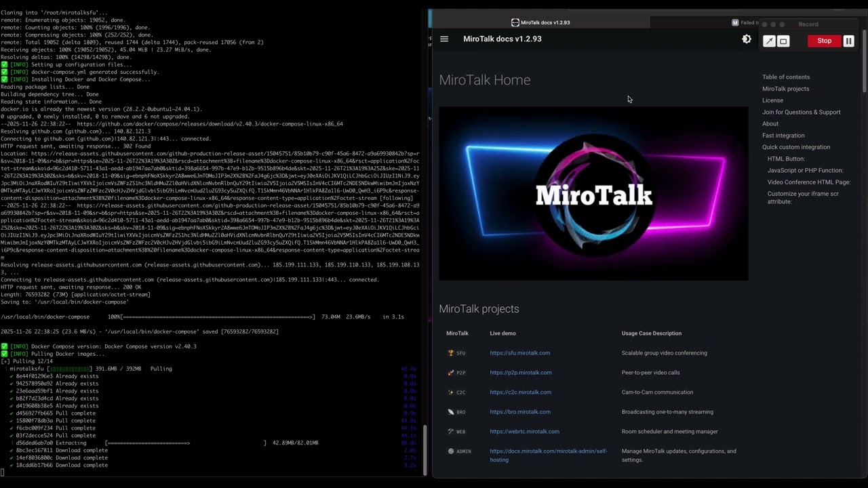Viewport: 868px width, 488px height.
Task: Pause the screen recording
Action: [x=848, y=41]
